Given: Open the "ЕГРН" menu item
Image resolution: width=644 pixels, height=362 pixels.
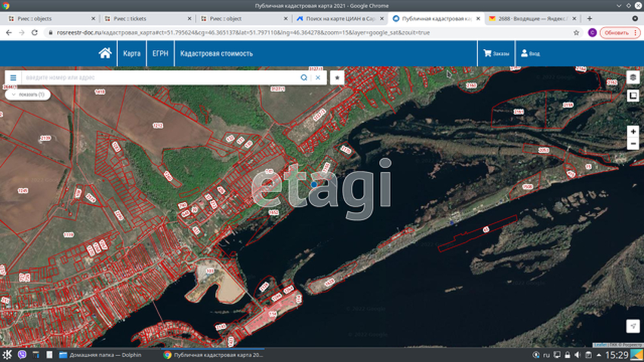Looking at the screenshot, I should click(x=160, y=54).
